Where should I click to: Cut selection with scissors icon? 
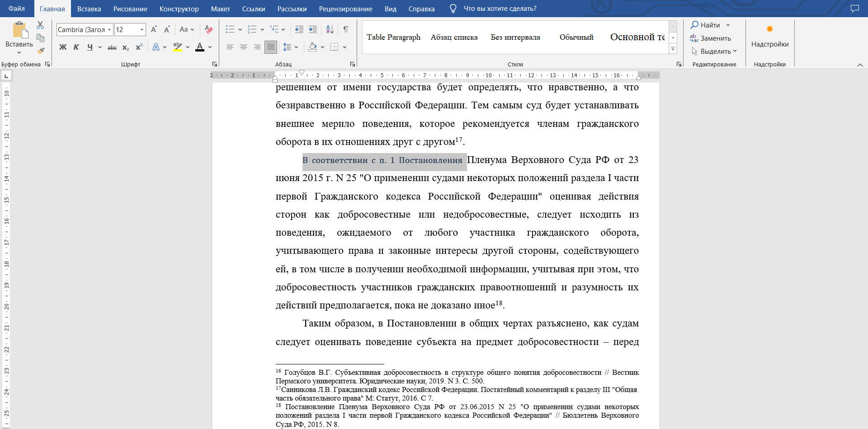point(41,25)
